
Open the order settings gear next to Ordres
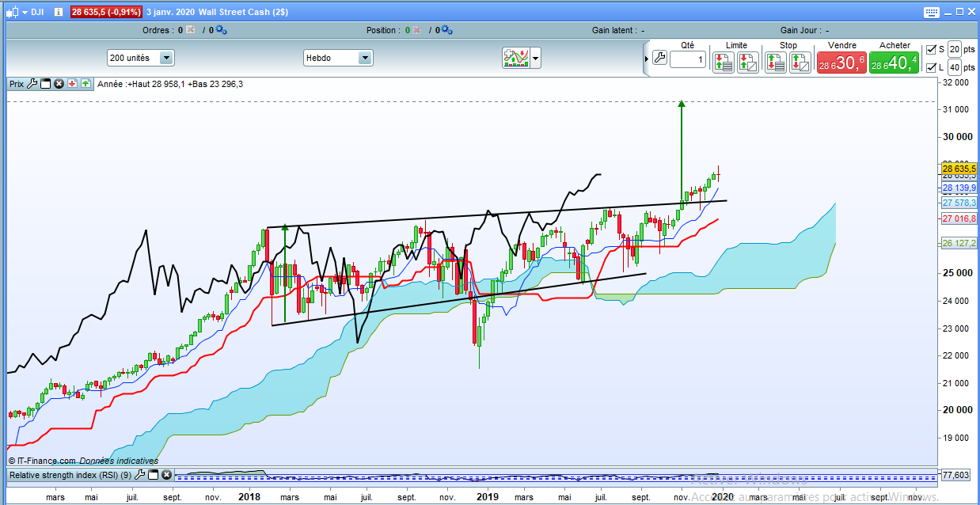[x=221, y=30]
